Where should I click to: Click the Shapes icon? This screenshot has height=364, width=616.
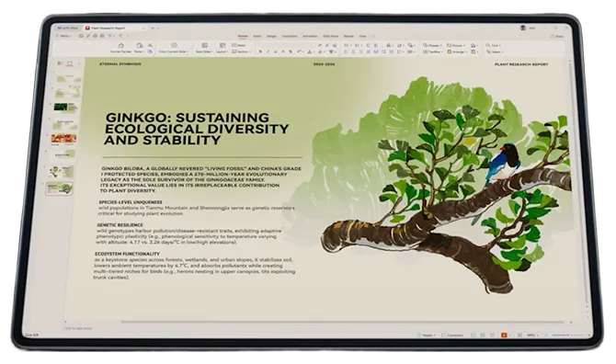(x=425, y=45)
